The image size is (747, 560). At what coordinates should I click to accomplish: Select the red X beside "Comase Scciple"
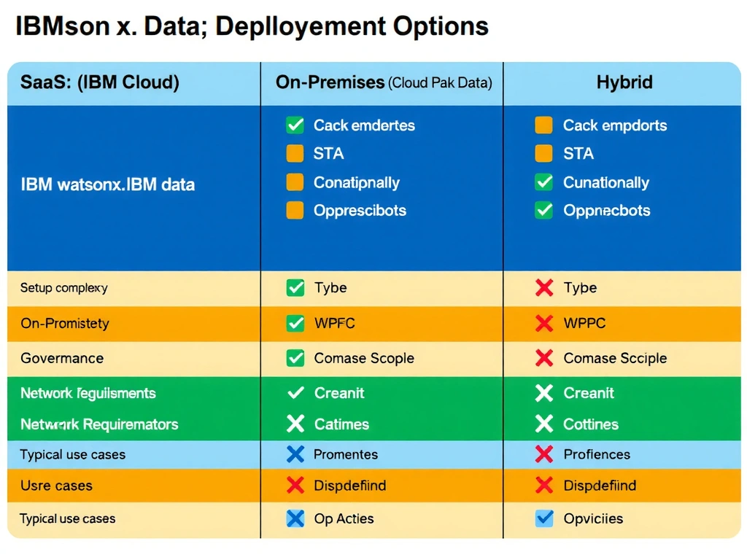[544, 358]
